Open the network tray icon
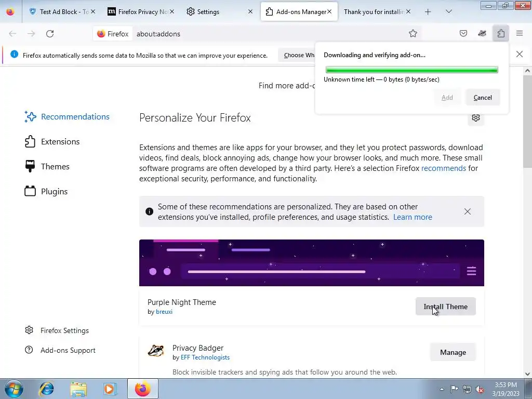Screen dimensions: 532x399 click(467, 389)
